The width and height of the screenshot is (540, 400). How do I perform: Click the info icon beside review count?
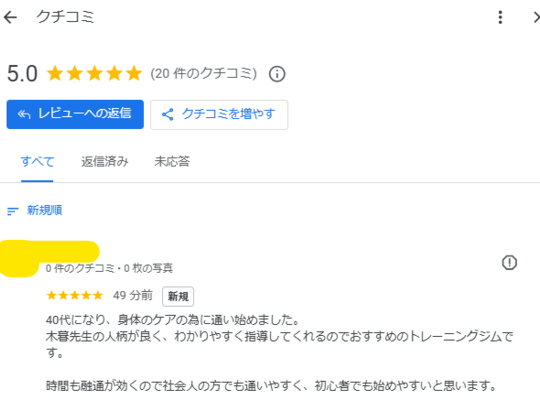pyautogui.click(x=277, y=74)
